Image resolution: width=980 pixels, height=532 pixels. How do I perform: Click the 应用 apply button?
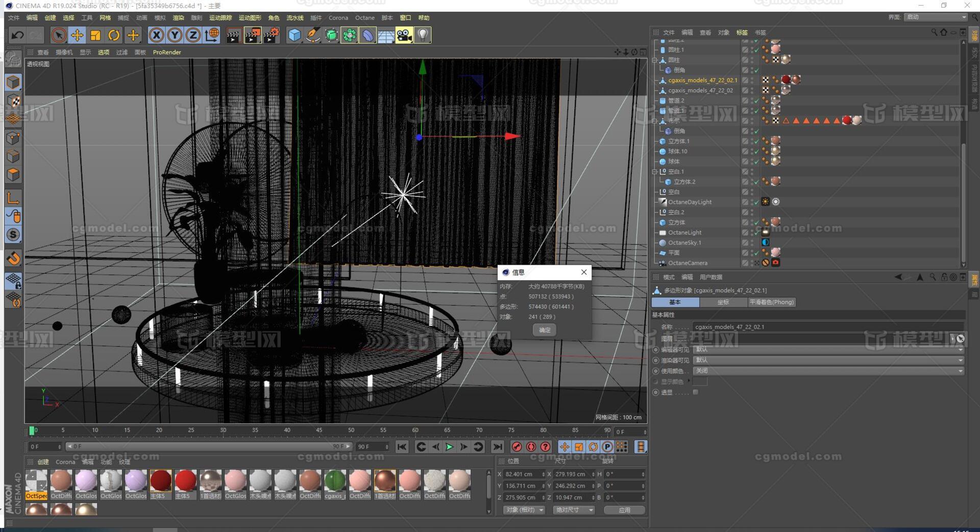pos(624,510)
